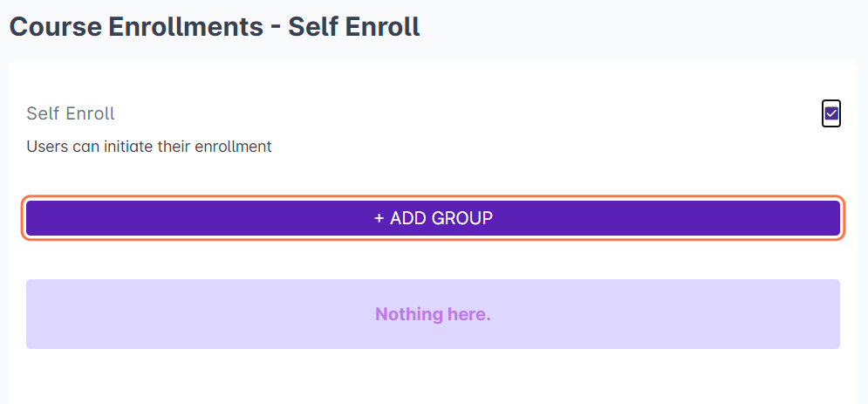Select the 'Nothing here.' placeholder text
Screen dimensions: 868x404
click(433, 314)
